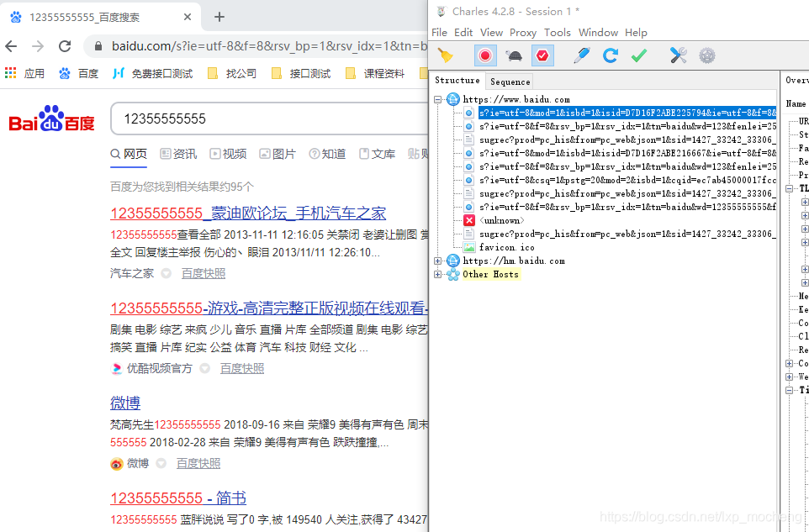
Task: Select the request row with wd=12355555555
Action: [627, 207]
